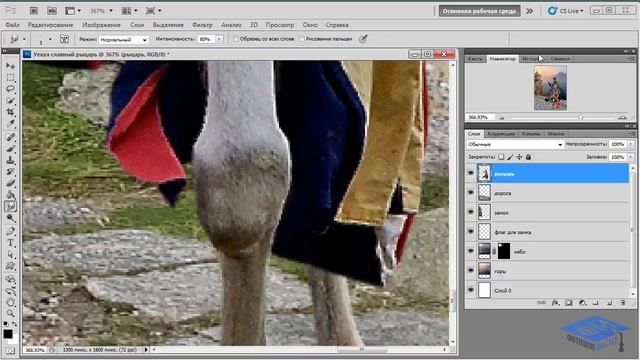Screen dimensions: 640x360
Task: Launch Bridge from application bar
Action: pos(34,11)
